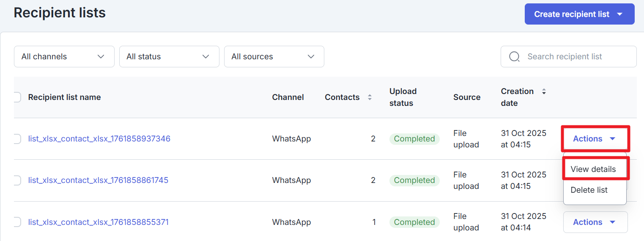Click the All channels chevron icon
Screen dimensions: 644x241
101,57
